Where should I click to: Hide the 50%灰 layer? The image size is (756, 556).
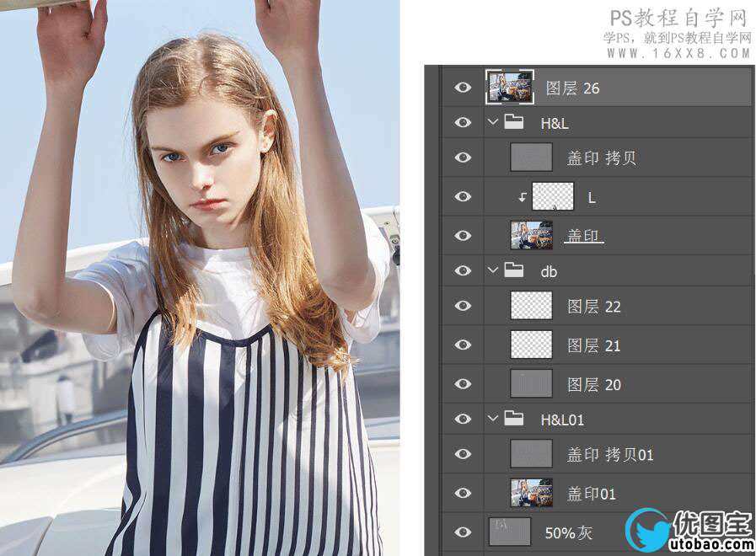(463, 532)
